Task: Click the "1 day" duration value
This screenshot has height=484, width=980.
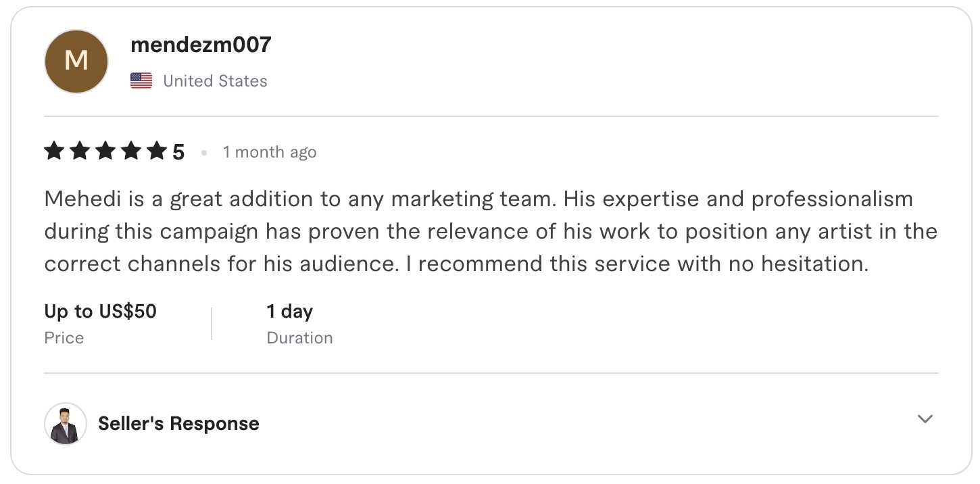Action: pos(289,312)
